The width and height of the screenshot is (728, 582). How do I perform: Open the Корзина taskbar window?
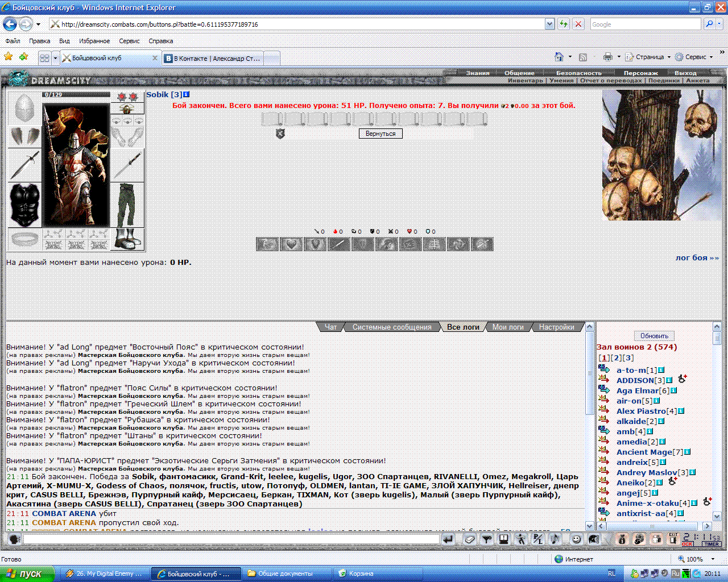pos(378,573)
